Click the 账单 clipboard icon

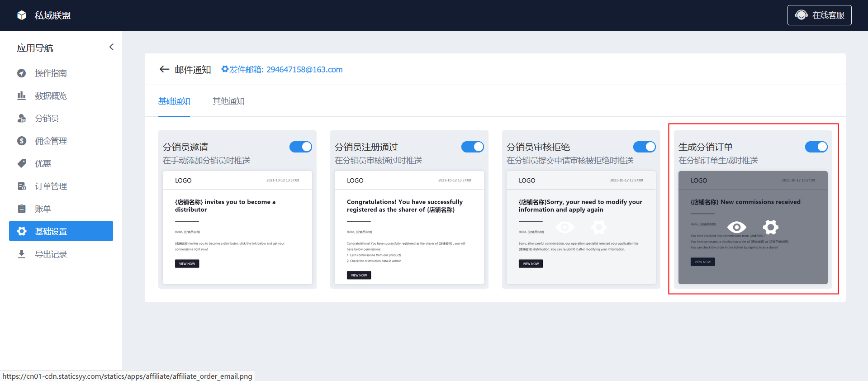tap(22, 209)
